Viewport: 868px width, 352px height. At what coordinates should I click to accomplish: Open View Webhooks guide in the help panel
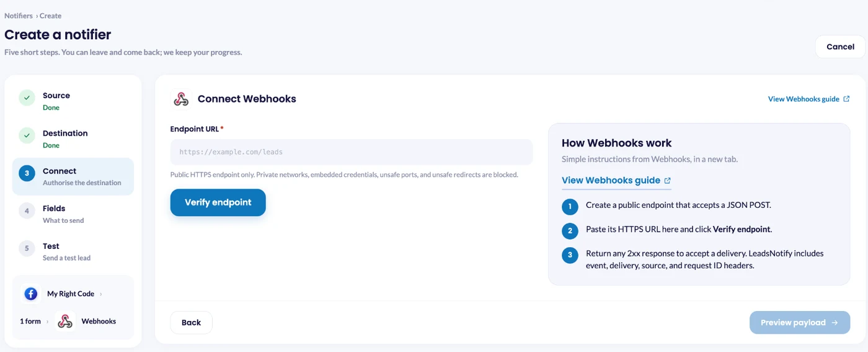click(x=616, y=181)
